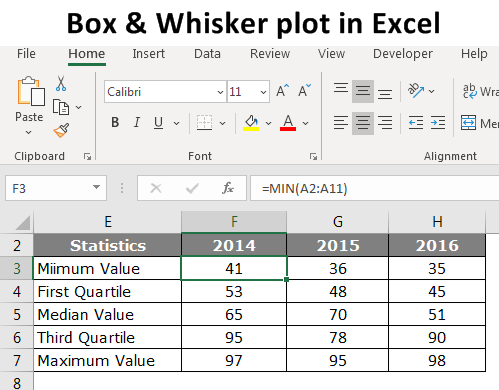Select the Median Value label cell
The height and width of the screenshot is (390, 499).
coord(107,314)
